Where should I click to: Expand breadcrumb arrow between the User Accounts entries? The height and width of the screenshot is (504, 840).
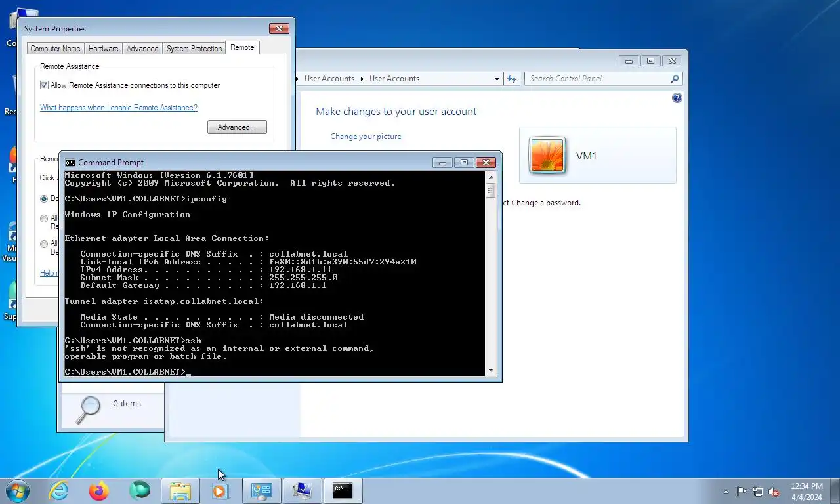(362, 79)
